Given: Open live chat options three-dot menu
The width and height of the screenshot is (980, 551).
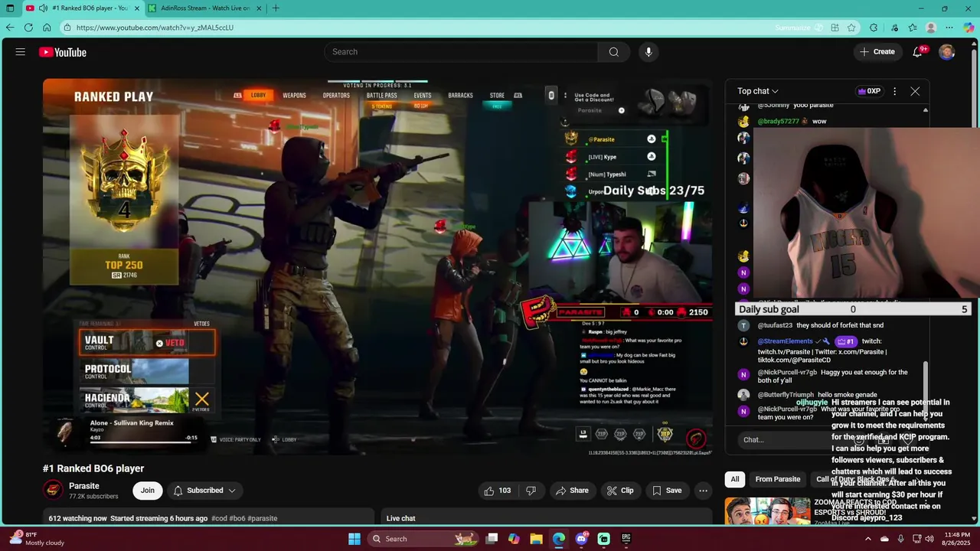Looking at the screenshot, I should coord(894,91).
